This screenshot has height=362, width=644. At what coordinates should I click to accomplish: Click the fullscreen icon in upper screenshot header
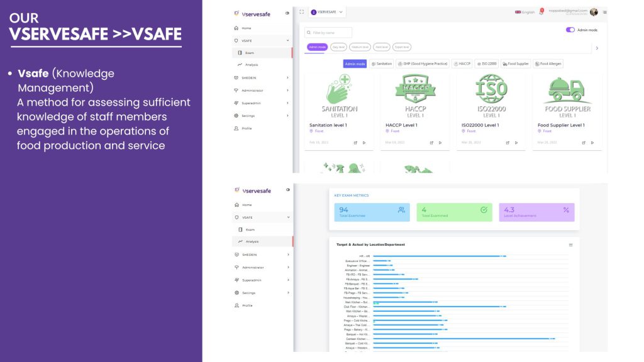click(301, 12)
